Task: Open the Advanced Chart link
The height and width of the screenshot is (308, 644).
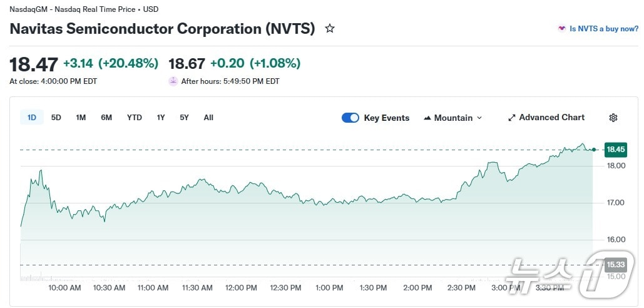Action: pos(551,118)
